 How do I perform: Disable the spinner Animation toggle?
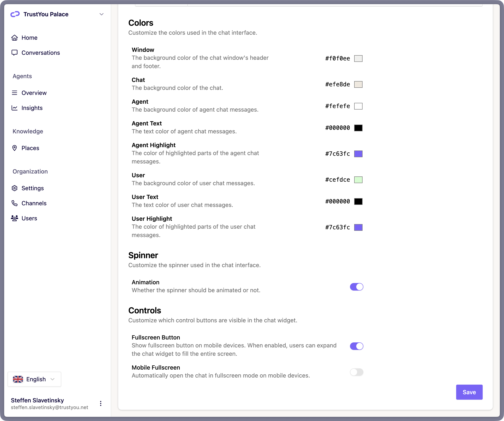pyautogui.click(x=356, y=287)
